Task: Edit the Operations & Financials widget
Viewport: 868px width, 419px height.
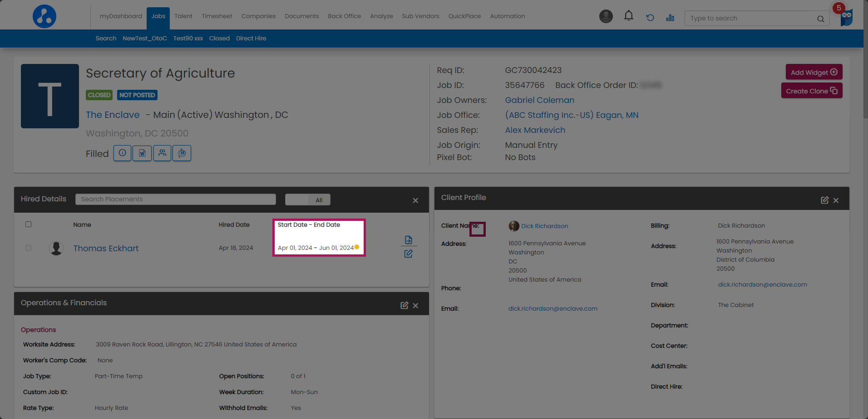Action: point(404,306)
